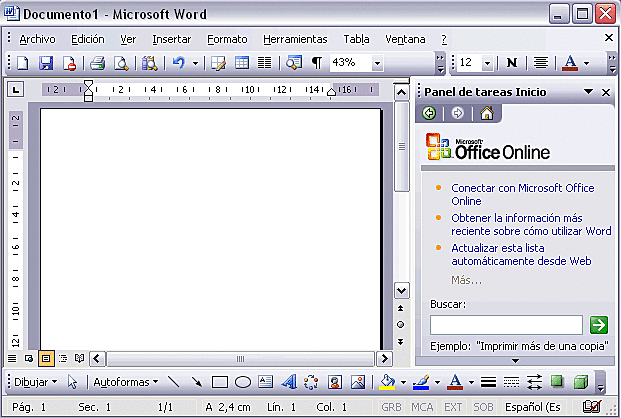The height and width of the screenshot is (418, 621).
Task: Apply line color brush
Action: (421, 382)
